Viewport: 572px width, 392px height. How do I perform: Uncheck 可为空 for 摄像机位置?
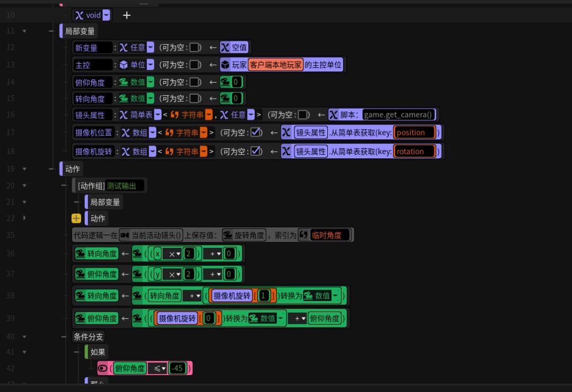click(256, 132)
